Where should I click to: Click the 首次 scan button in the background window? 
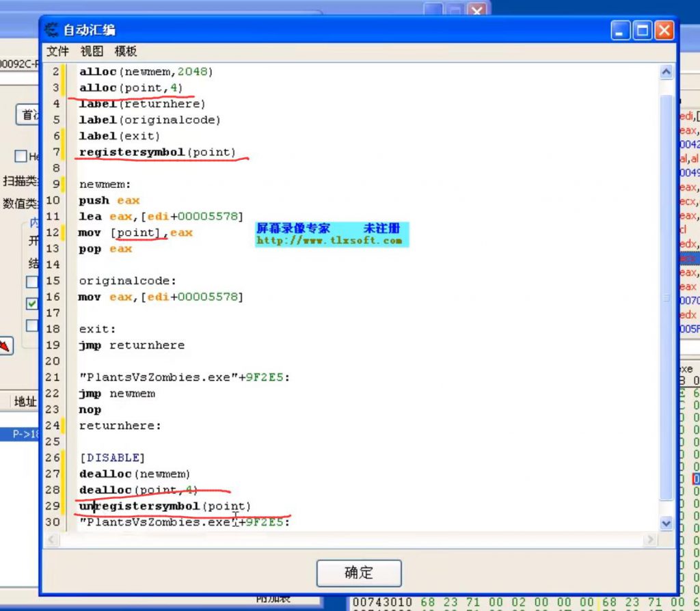pos(28,115)
